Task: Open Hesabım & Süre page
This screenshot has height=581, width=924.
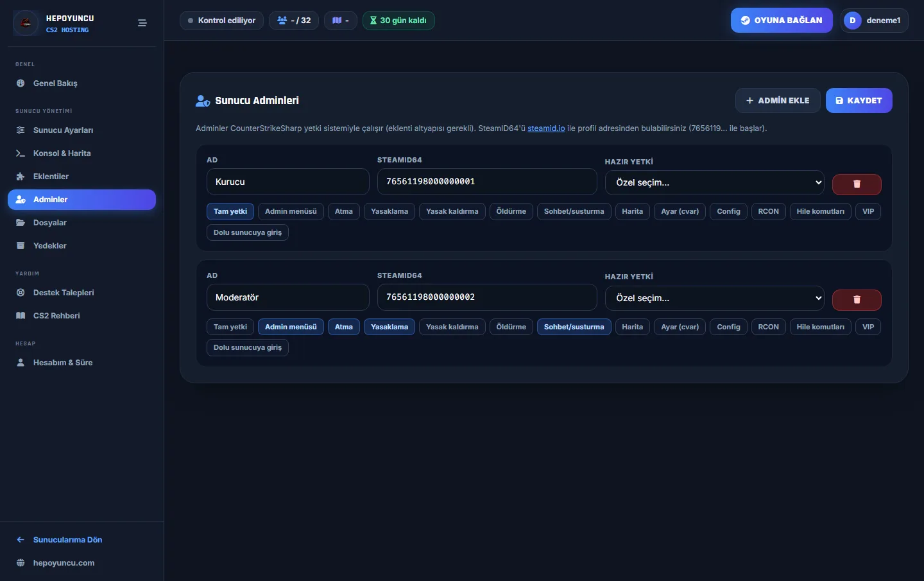Action: pyautogui.click(x=81, y=363)
